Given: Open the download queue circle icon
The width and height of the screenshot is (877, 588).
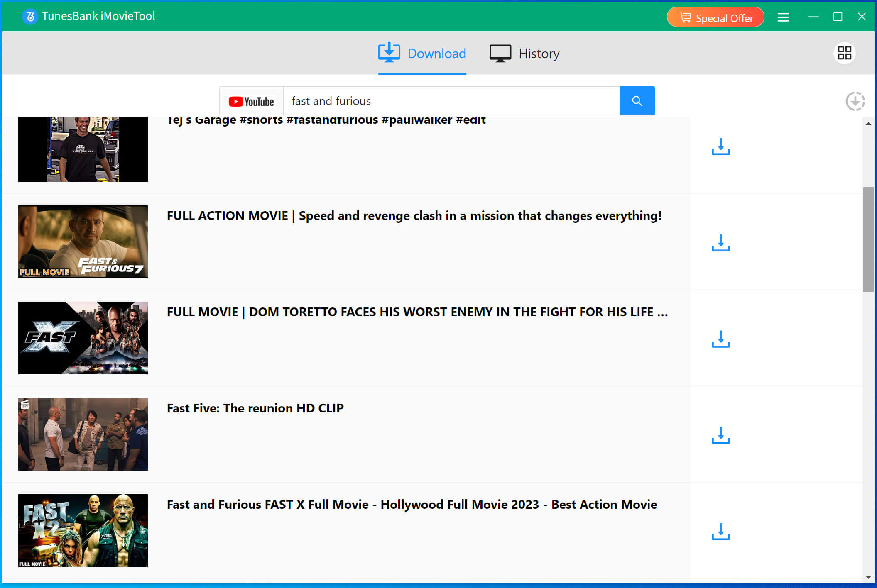Looking at the screenshot, I should [855, 101].
